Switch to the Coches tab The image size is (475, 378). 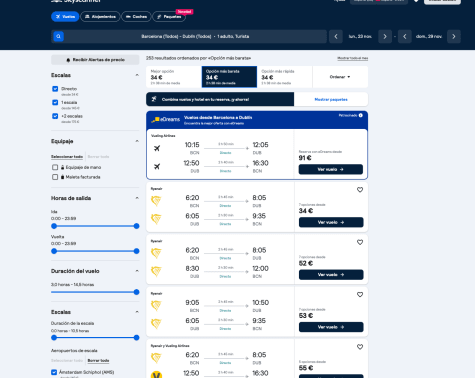pyautogui.click(x=136, y=17)
